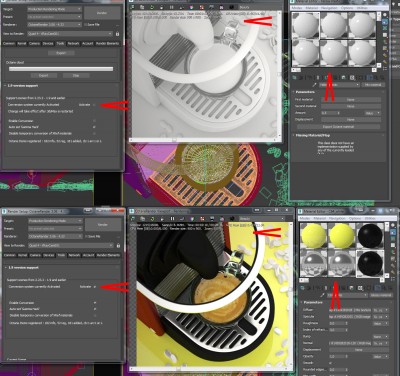The height and width of the screenshot is (376, 400).
Task: Toggle Enable Conversion checkbox in lower Render Setup
Action: tap(95, 303)
